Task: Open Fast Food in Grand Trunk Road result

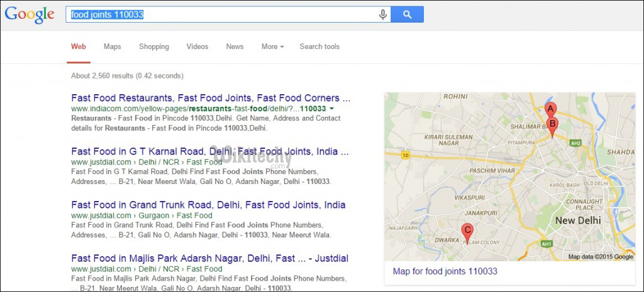Action: 208,205
